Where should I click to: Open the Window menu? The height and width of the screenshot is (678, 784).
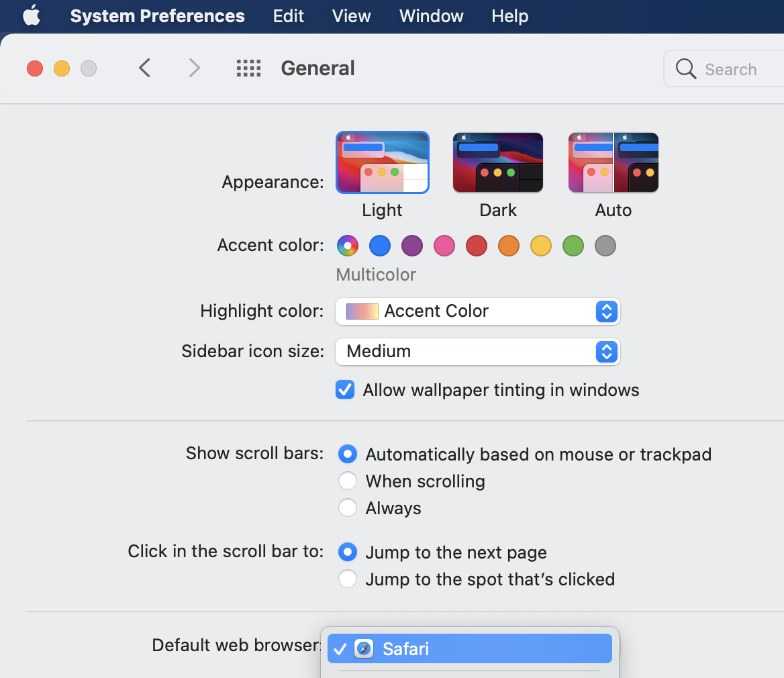point(431,16)
